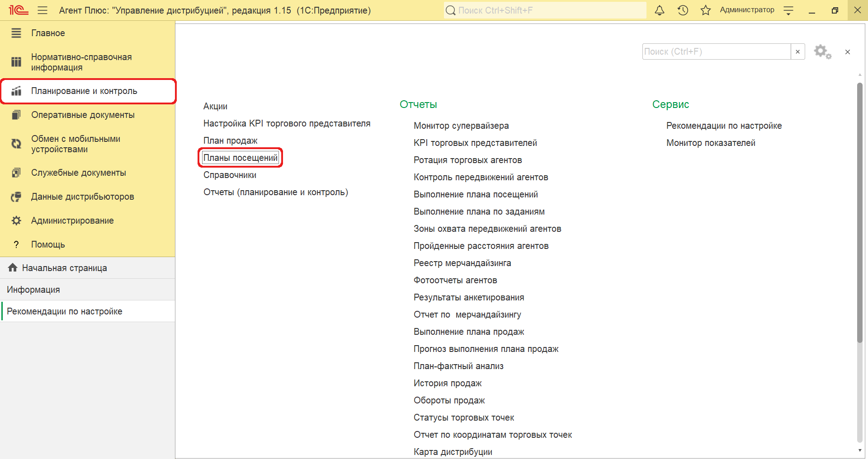The width and height of the screenshot is (868, 459).
Task: Open Контроль передвижений агентов report
Action: tap(481, 177)
